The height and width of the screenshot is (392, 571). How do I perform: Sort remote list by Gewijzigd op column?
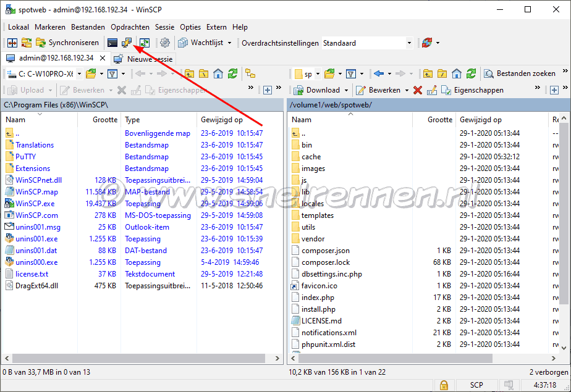[x=501, y=120]
